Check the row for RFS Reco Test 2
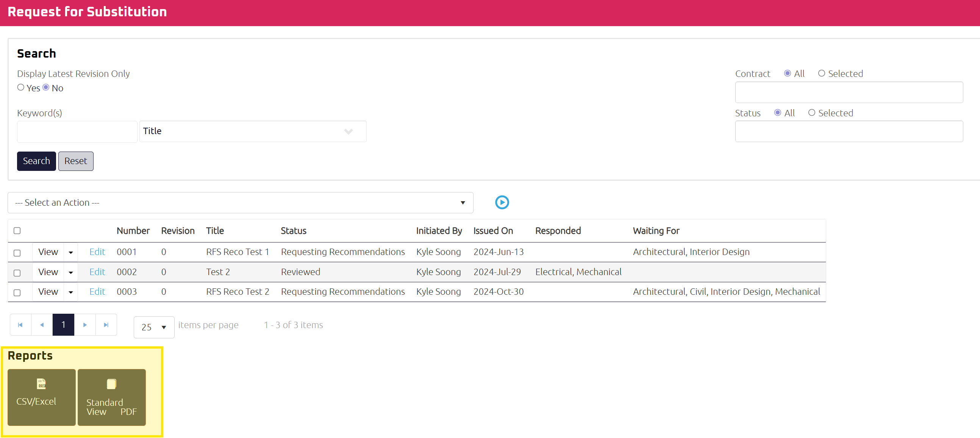The height and width of the screenshot is (438, 980). 17,293
